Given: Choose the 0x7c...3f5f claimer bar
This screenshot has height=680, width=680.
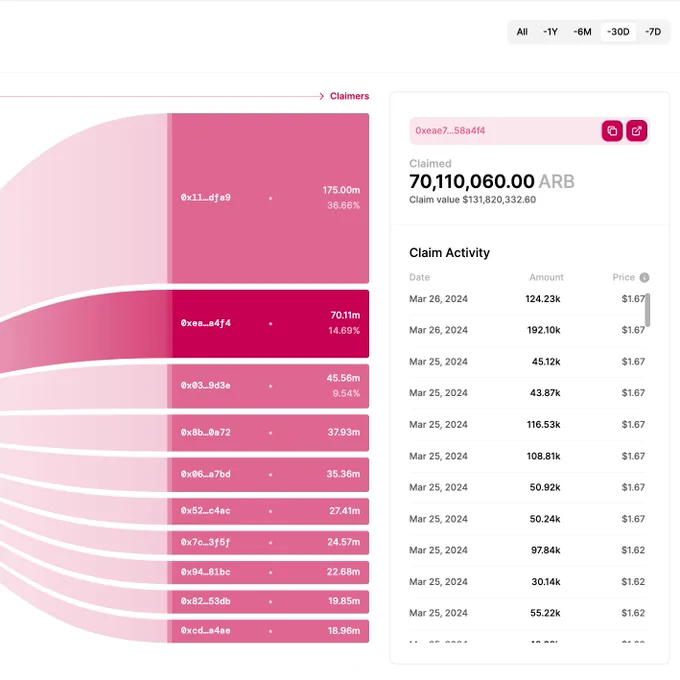Looking at the screenshot, I should (x=268, y=543).
